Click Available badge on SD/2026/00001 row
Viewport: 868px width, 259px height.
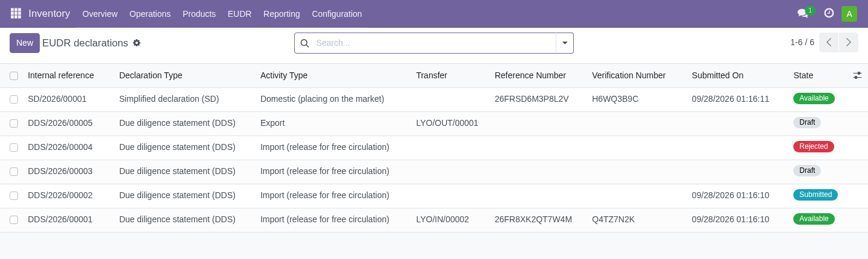tap(814, 98)
